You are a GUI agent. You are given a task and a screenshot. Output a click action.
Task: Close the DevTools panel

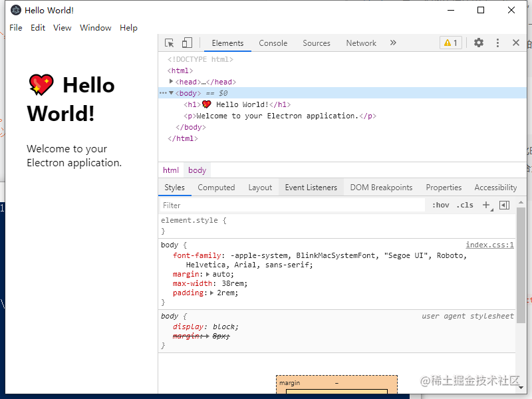point(516,43)
